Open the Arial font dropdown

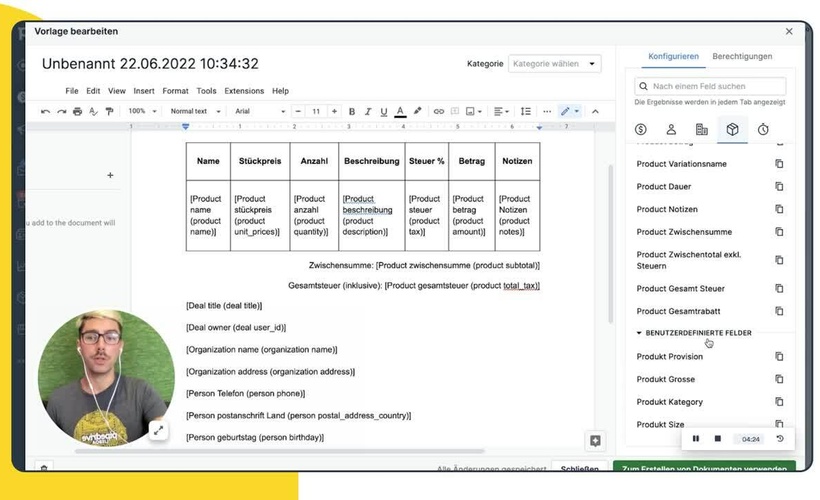click(x=260, y=111)
